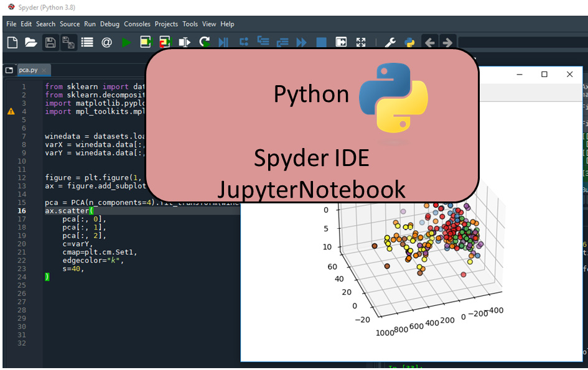Open the Search menu

coord(46,24)
